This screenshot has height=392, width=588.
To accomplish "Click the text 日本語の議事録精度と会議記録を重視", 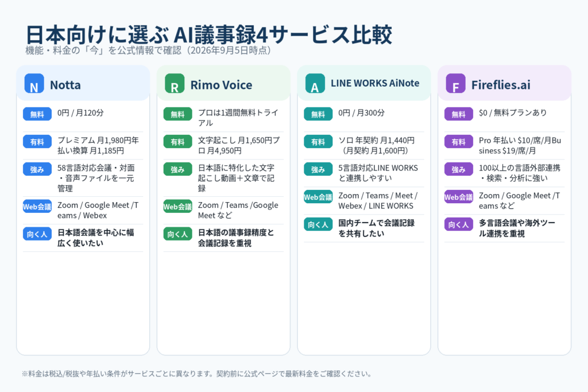I will click(x=236, y=238).
